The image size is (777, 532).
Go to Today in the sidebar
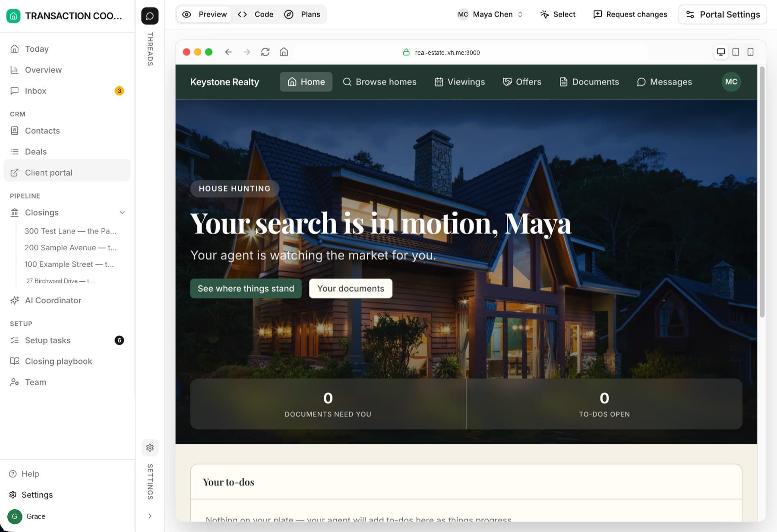pos(67,49)
